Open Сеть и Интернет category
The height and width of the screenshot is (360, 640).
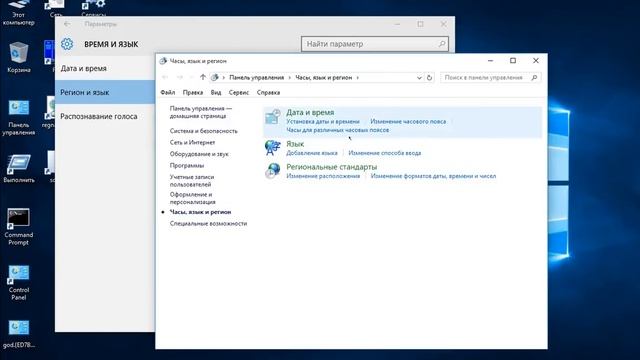pyautogui.click(x=192, y=142)
